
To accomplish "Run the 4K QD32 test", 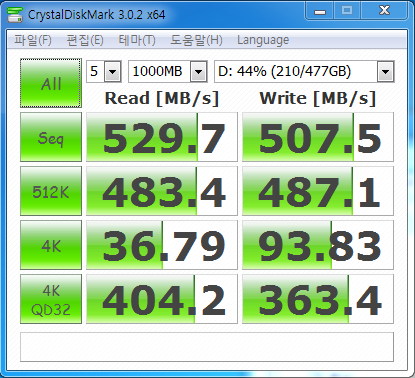I will click(51, 299).
